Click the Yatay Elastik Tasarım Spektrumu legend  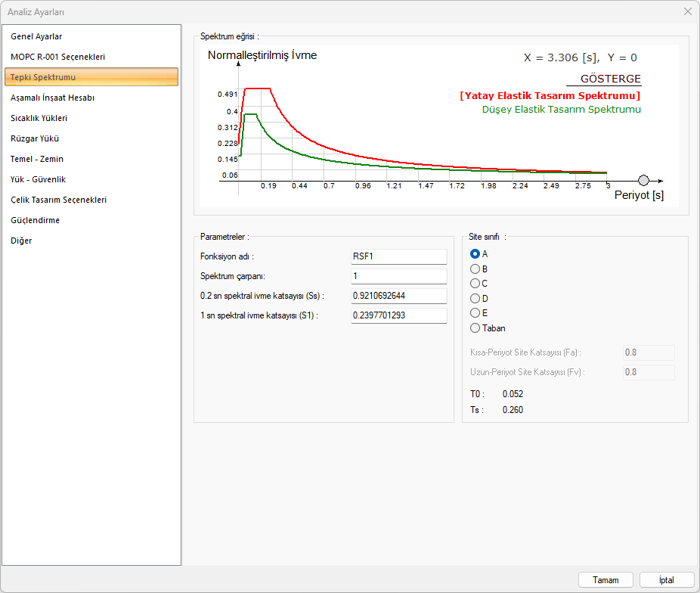point(550,96)
